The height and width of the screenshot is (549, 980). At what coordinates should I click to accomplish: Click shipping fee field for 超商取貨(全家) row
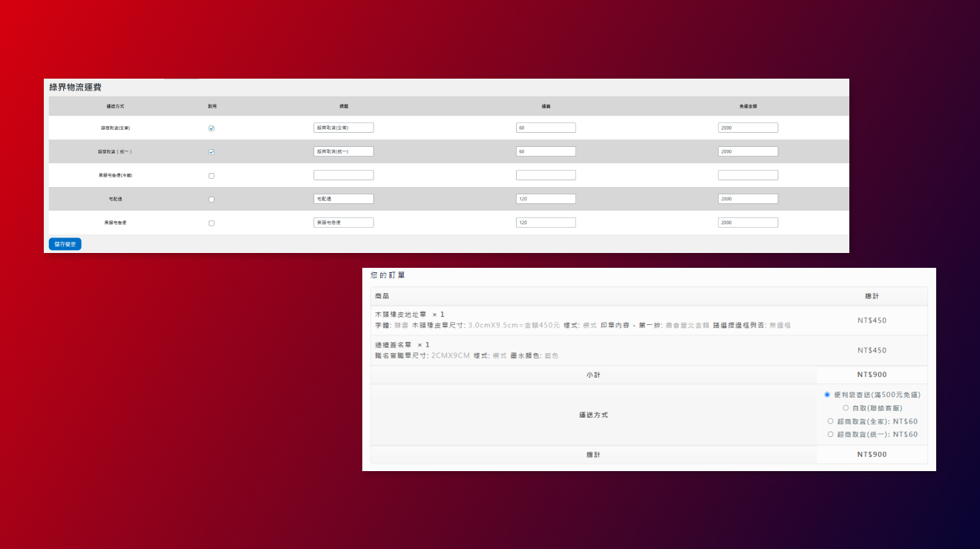point(546,128)
